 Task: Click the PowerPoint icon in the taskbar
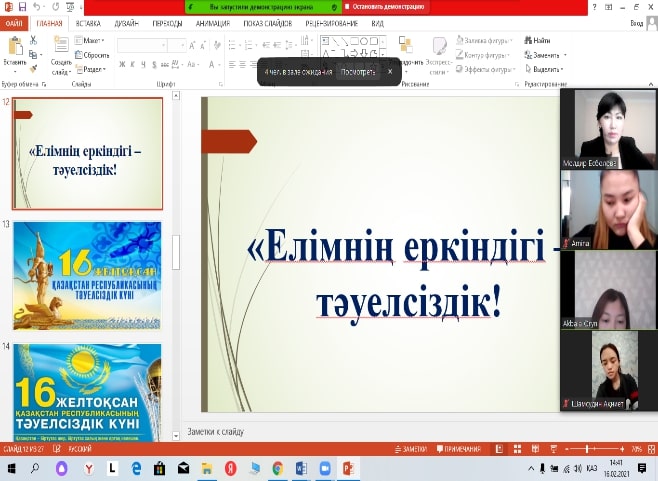pos(349,467)
